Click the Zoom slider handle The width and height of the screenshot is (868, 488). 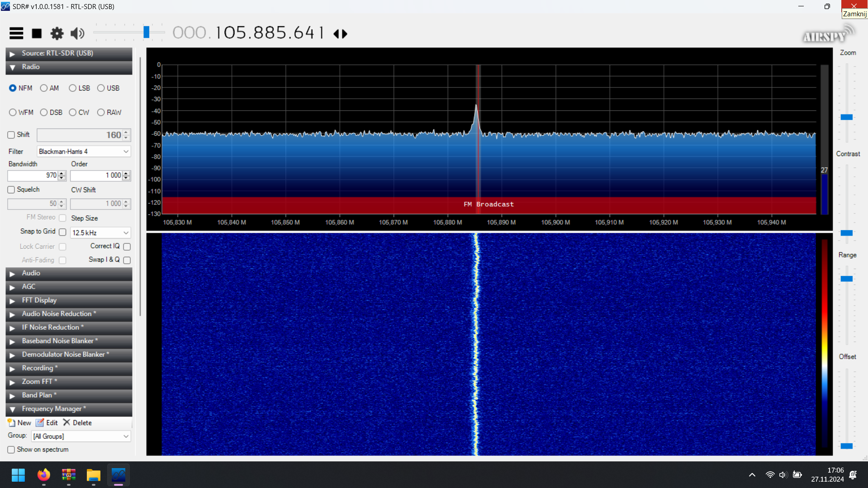(x=846, y=117)
